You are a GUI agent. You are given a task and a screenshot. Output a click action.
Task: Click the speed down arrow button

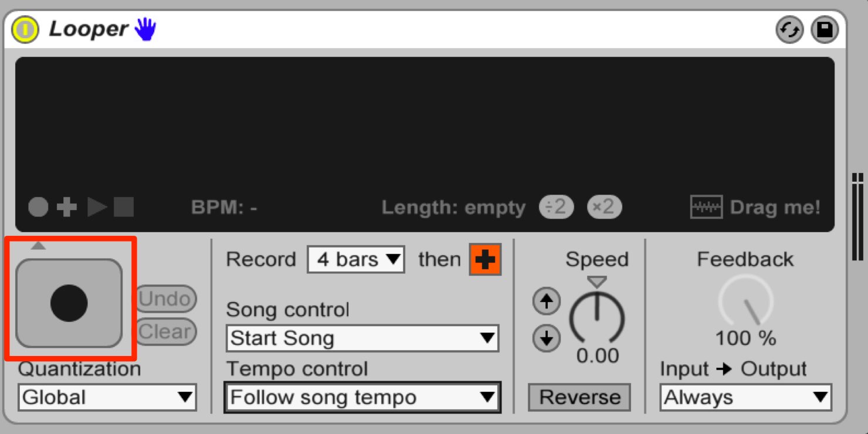pos(547,338)
